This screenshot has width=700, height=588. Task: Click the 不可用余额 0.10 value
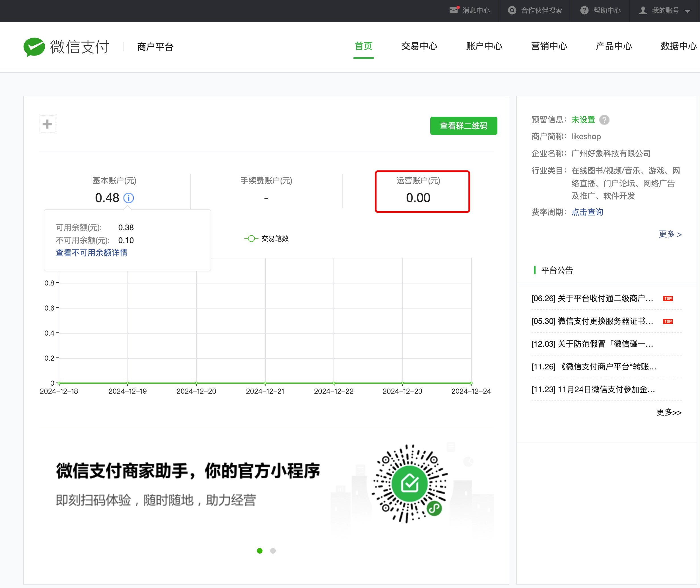(x=126, y=240)
